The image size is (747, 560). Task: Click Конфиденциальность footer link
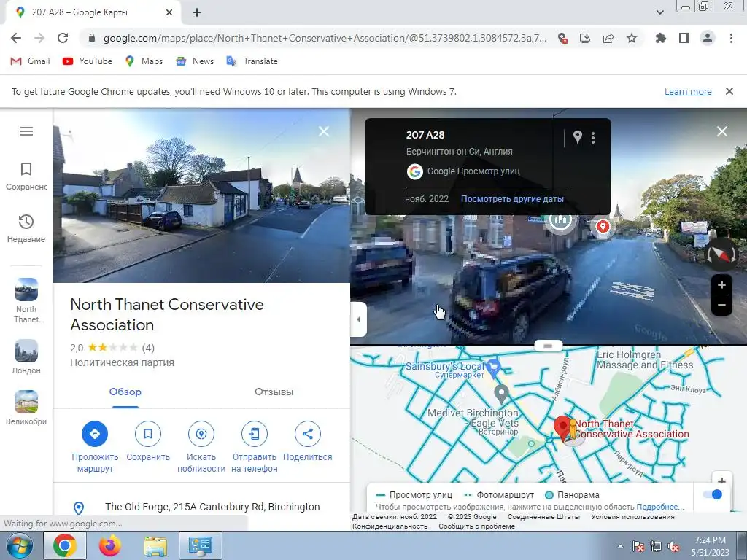[x=390, y=526]
